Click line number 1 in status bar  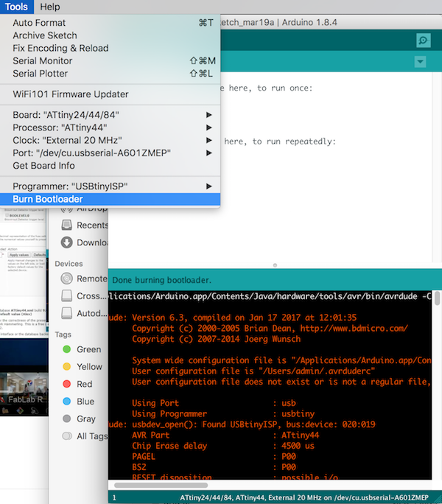(114, 497)
